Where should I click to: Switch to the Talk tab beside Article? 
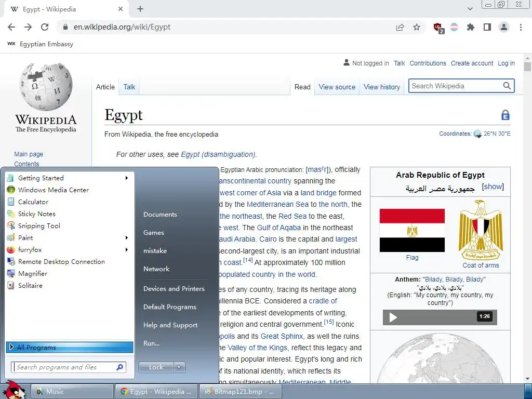coord(129,87)
